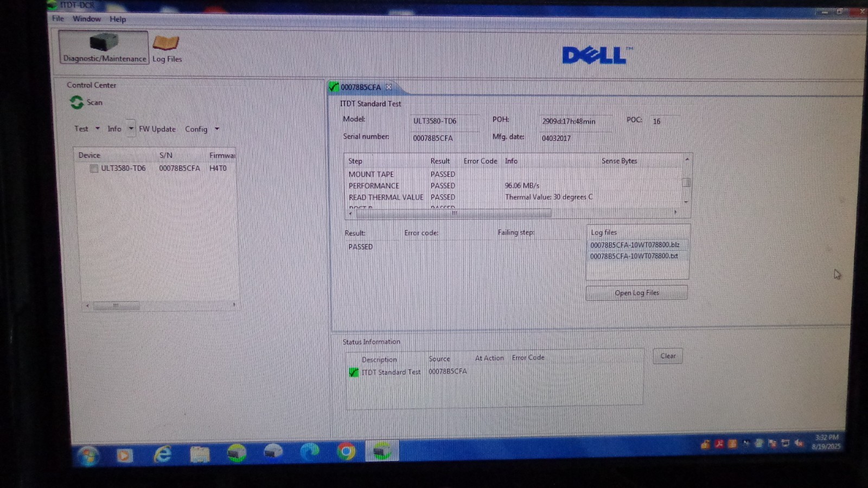
Task: Click the Info button
Action: (114, 129)
